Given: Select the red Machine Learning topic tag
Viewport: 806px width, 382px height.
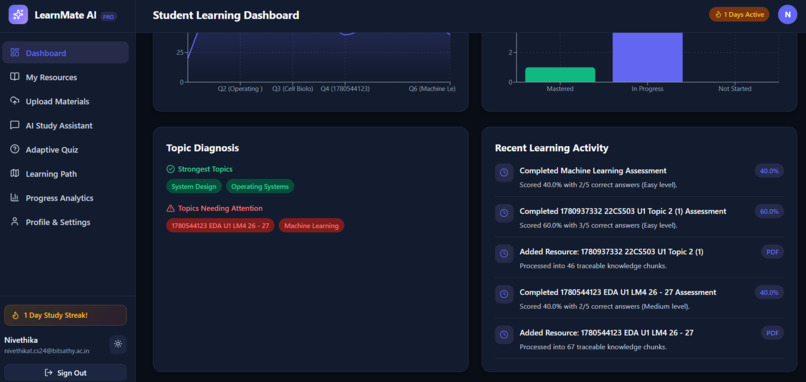Looking at the screenshot, I should coord(311,225).
